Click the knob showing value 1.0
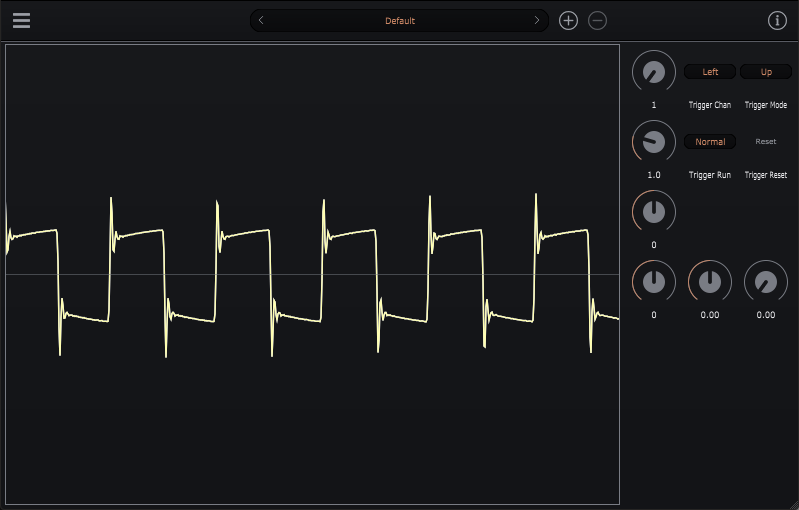This screenshot has height=510, width=799. pos(654,142)
